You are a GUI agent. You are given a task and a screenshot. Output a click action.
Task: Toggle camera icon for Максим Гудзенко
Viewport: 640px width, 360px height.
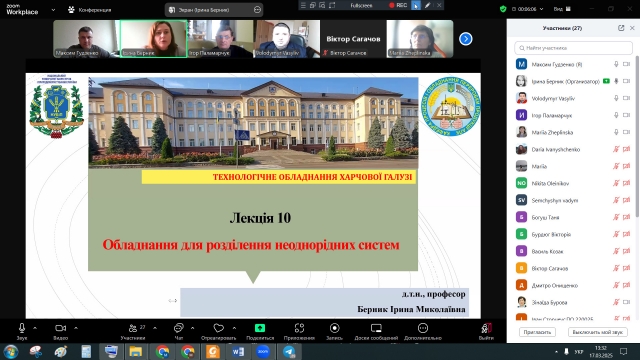coord(627,64)
